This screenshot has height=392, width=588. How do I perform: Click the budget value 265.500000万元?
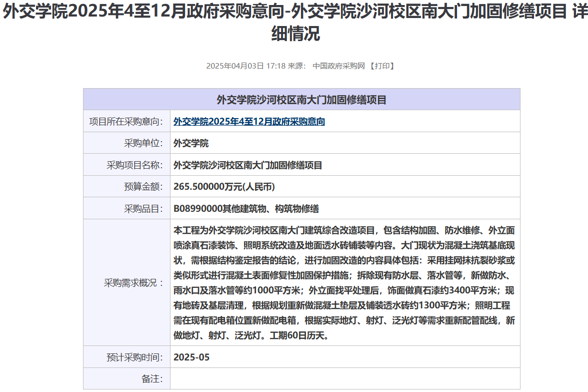[224, 187]
